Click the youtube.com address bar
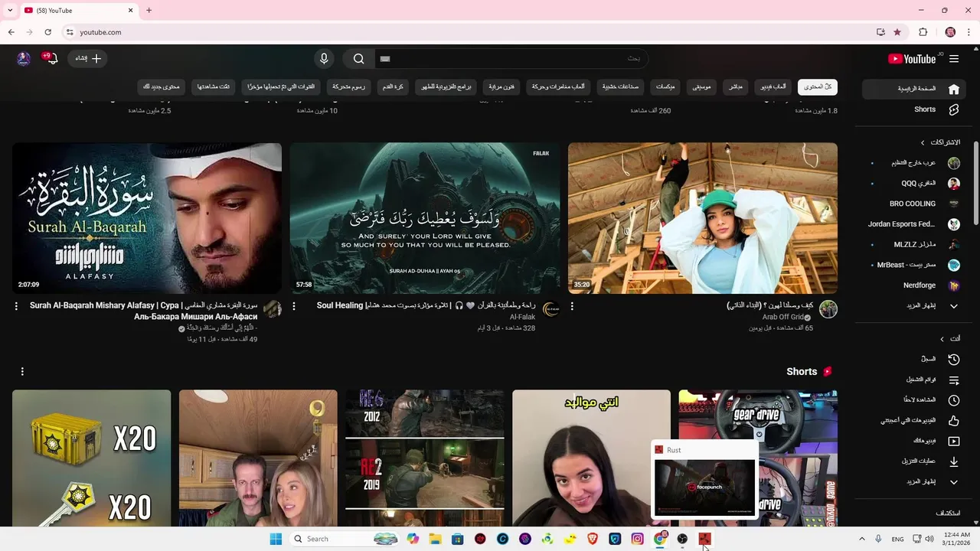The width and height of the screenshot is (980, 551). (x=475, y=32)
